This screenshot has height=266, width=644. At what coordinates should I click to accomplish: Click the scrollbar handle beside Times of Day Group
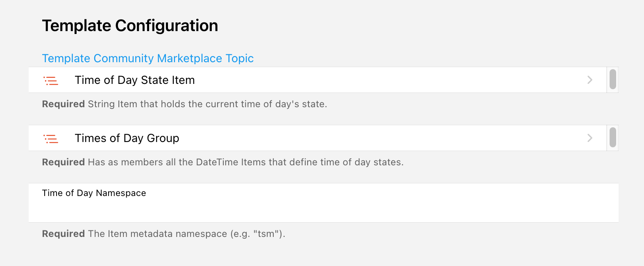tap(612, 138)
